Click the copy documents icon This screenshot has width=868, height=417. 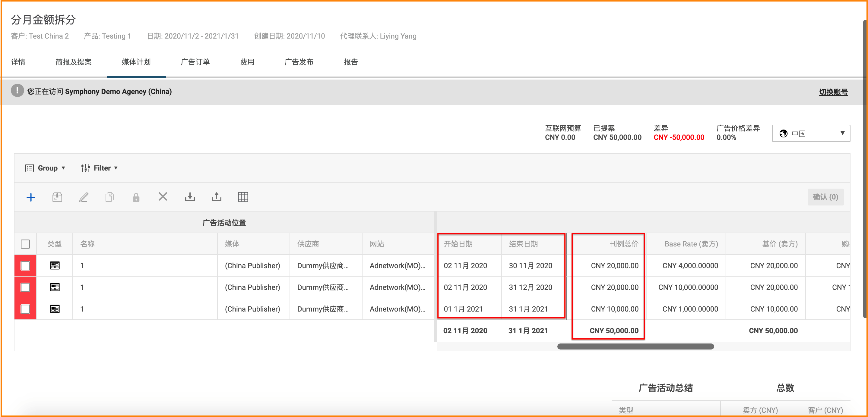pyautogui.click(x=109, y=197)
